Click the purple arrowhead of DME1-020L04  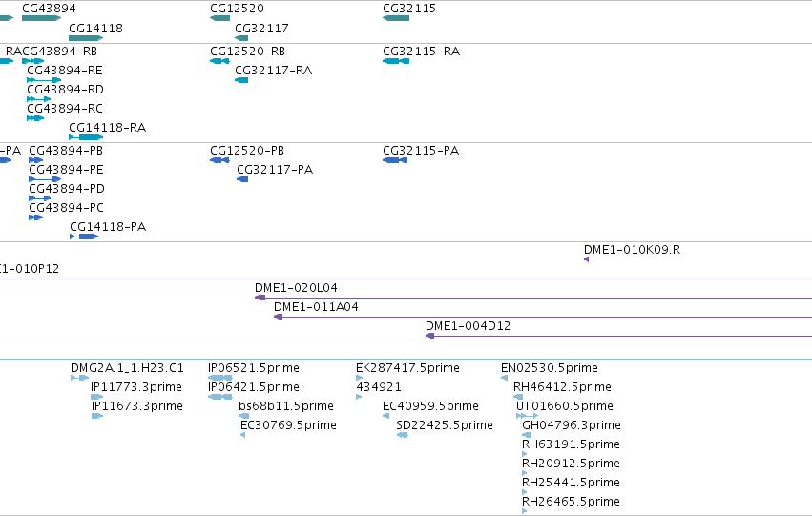(260, 298)
